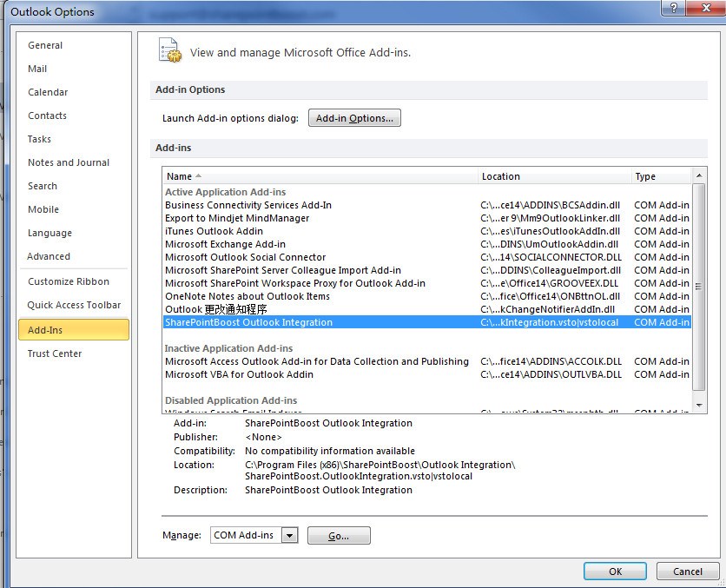Open the Help question mark button
The image size is (726, 588).
674,8
